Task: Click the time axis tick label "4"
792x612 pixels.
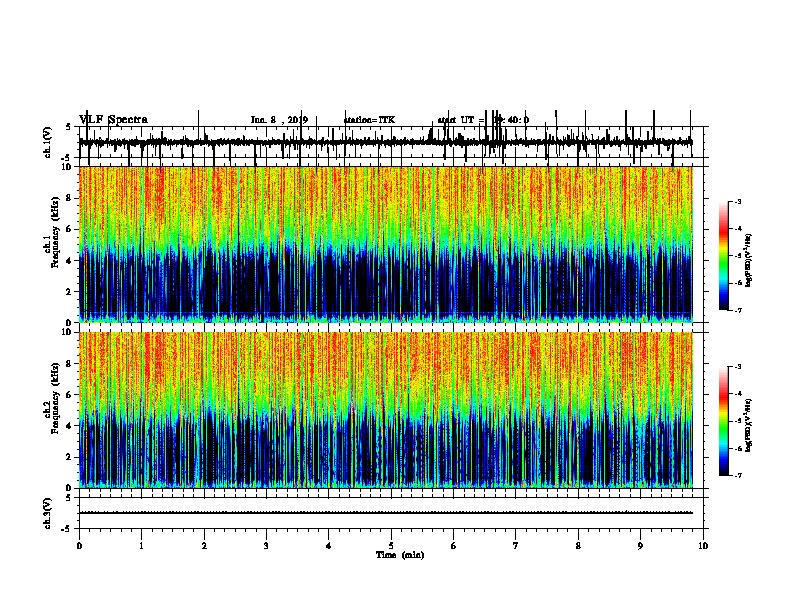Action: (x=329, y=546)
